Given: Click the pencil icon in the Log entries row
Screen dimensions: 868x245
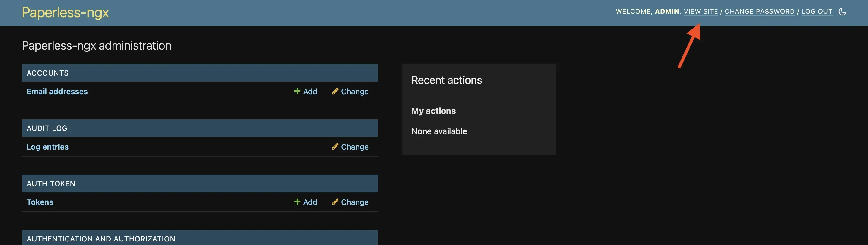Looking at the screenshot, I should pyautogui.click(x=335, y=147).
